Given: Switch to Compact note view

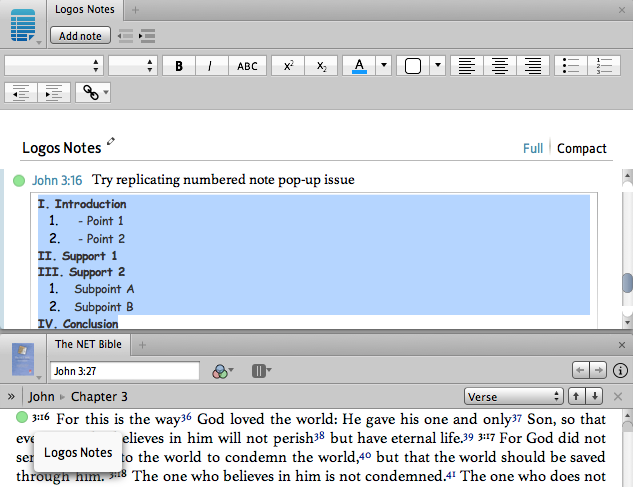Looking at the screenshot, I should 581,149.
